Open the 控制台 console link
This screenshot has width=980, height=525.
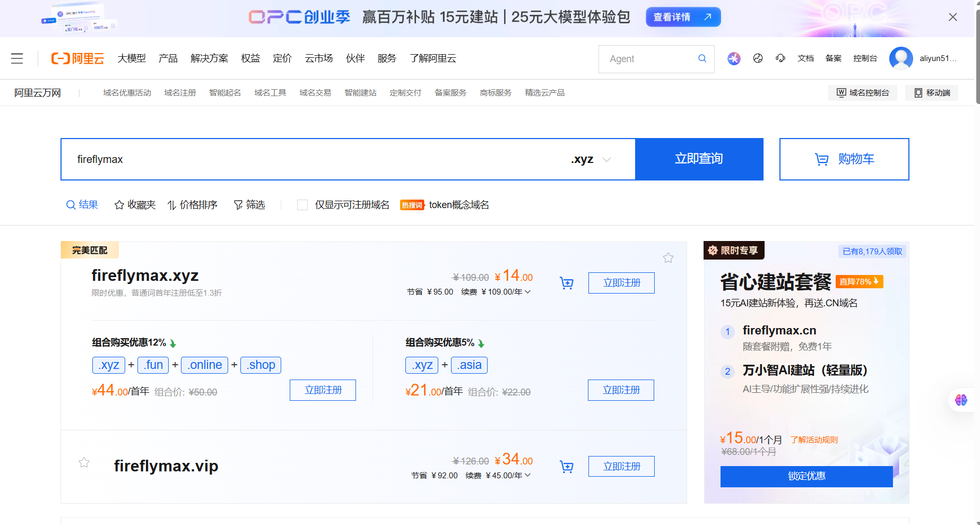pos(865,58)
